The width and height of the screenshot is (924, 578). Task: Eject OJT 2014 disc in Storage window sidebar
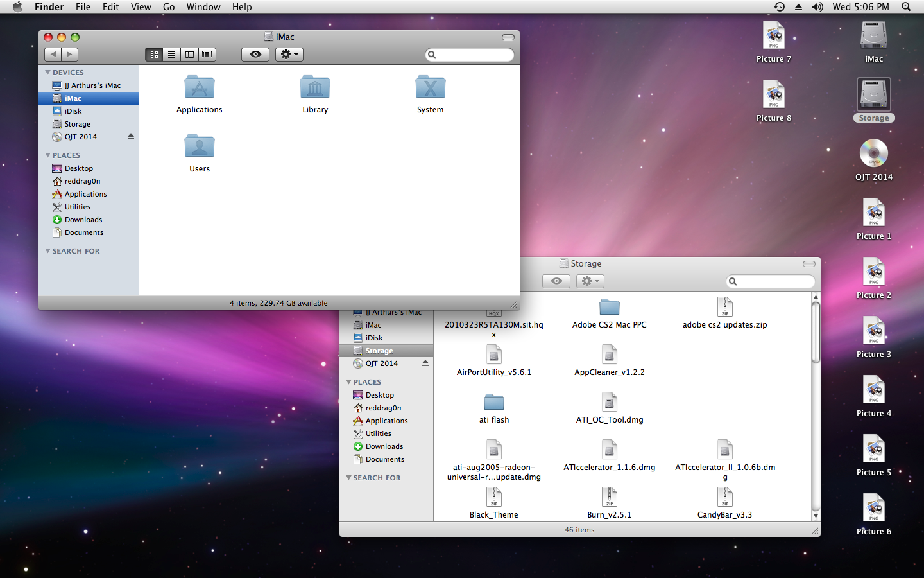pyautogui.click(x=425, y=363)
